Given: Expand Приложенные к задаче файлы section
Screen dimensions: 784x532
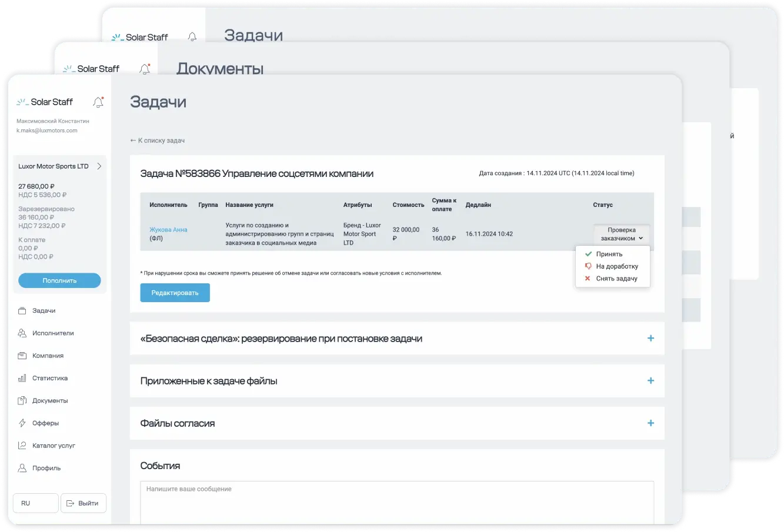Looking at the screenshot, I should (650, 381).
